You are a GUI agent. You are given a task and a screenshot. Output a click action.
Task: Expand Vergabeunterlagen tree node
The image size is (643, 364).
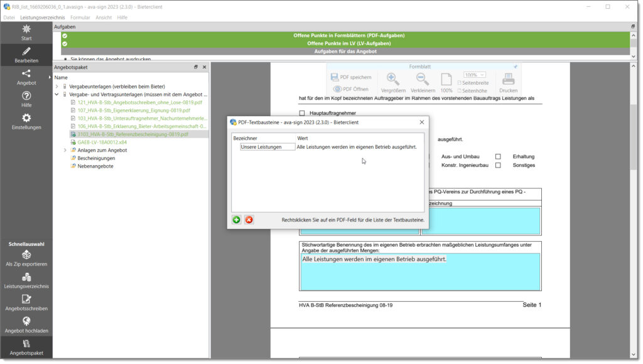point(57,86)
